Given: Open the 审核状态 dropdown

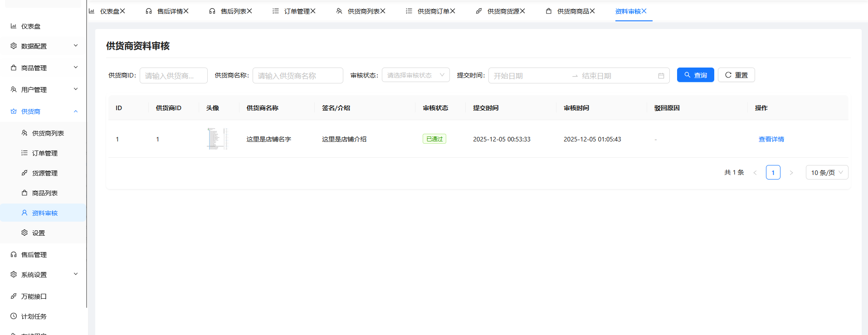Looking at the screenshot, I should click(415, 75).
